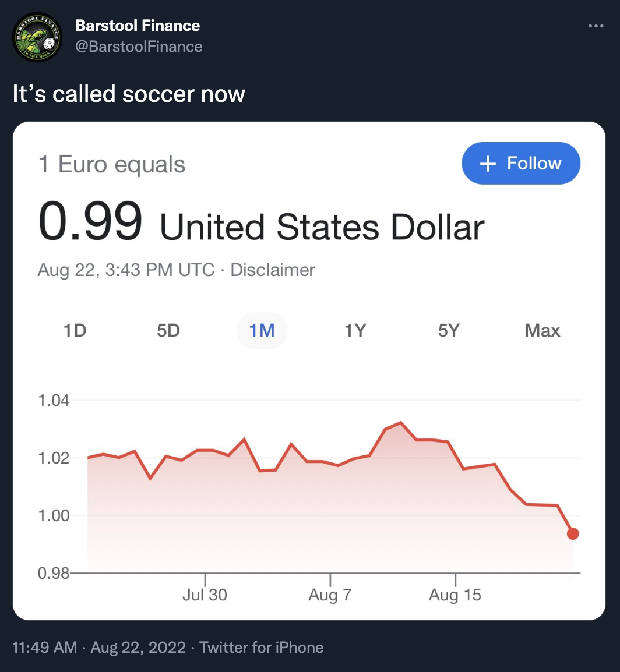This screenshot has width=620, height=672.
Task: Open the Disclaimer details
Action: tap(272, 269)
